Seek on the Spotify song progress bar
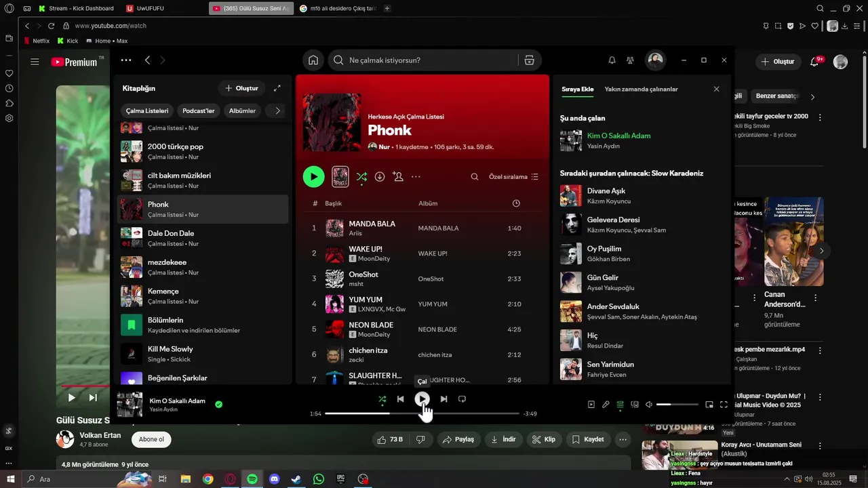 [422, 413]
